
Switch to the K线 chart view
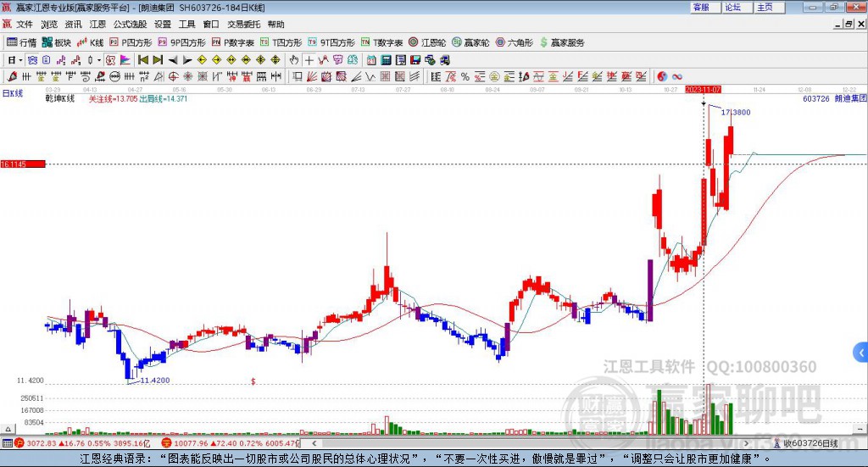(90, 42)
